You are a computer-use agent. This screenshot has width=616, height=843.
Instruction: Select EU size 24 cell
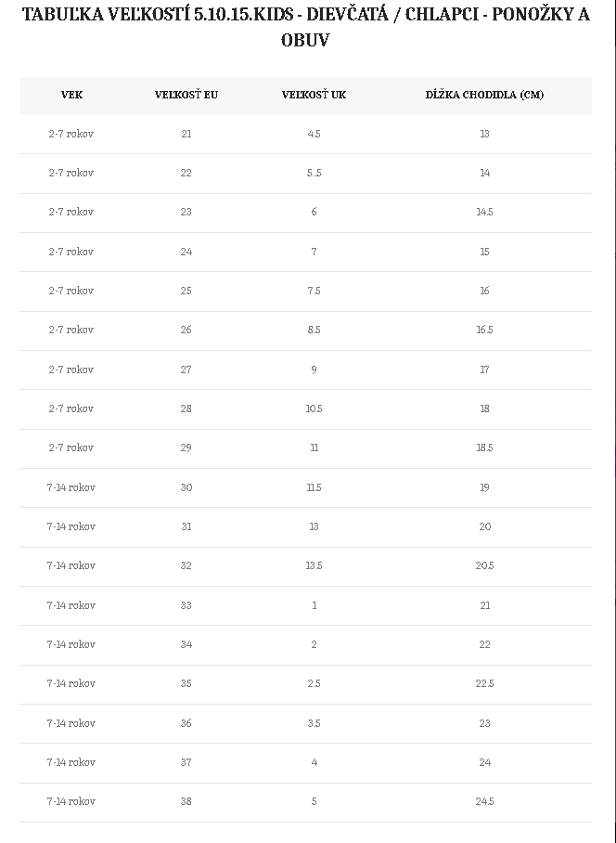[x=186, y=252]
